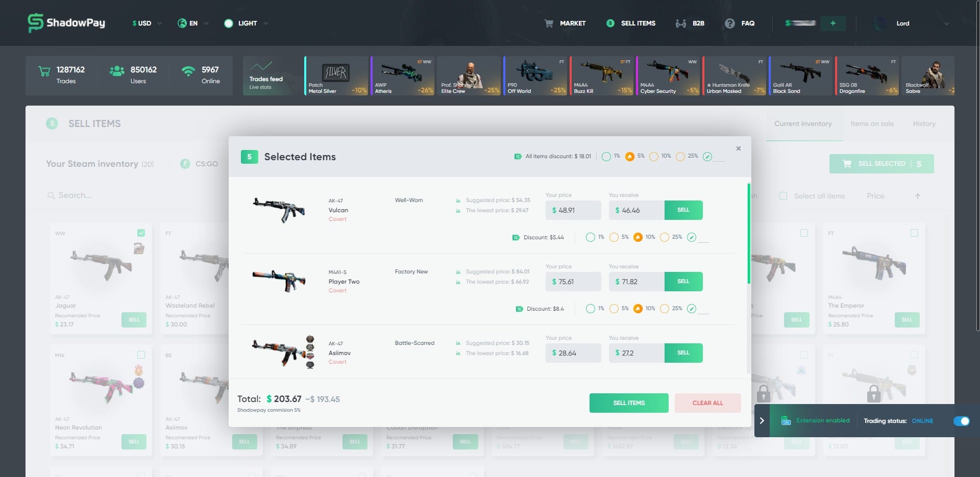Viewport: 980px width, 477px height.
Task: Check The Emperor item checkbox
Action: click(914, 233)
